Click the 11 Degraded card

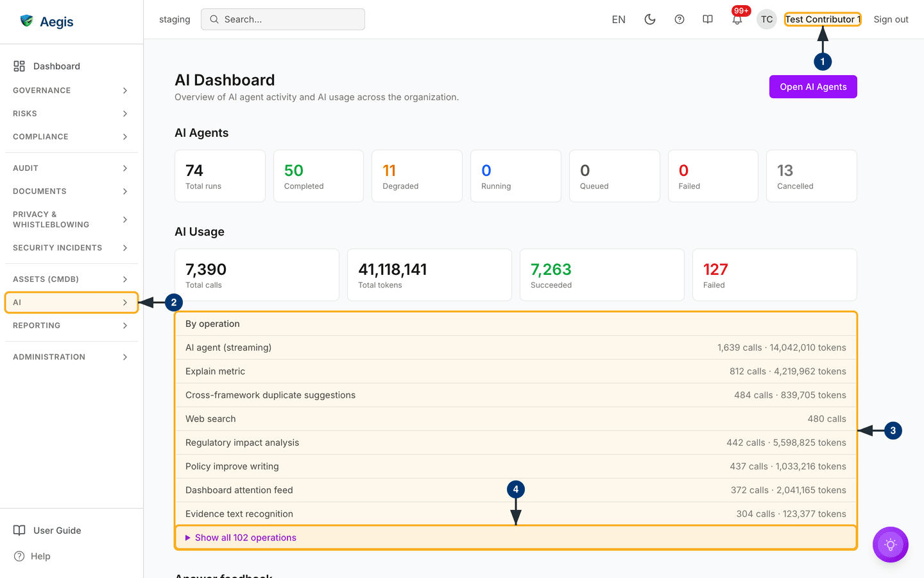tap(417, 176)
